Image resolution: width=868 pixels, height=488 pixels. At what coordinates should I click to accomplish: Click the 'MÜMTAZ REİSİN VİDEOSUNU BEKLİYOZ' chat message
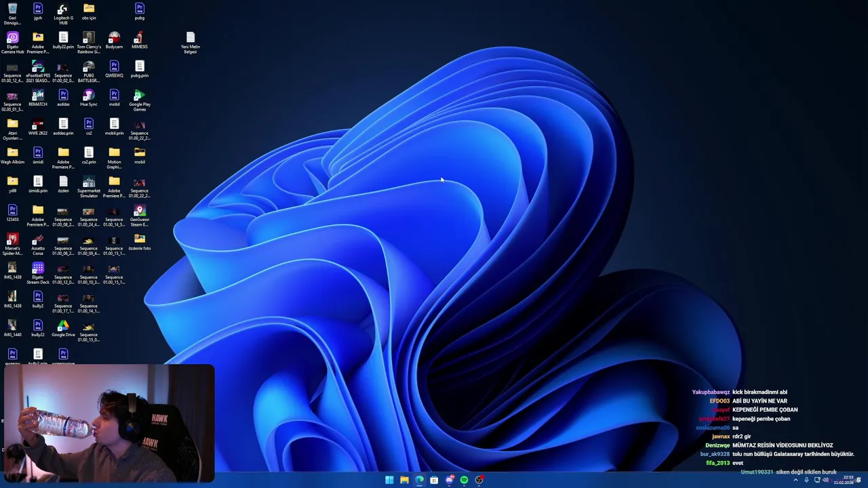[783, 445]
